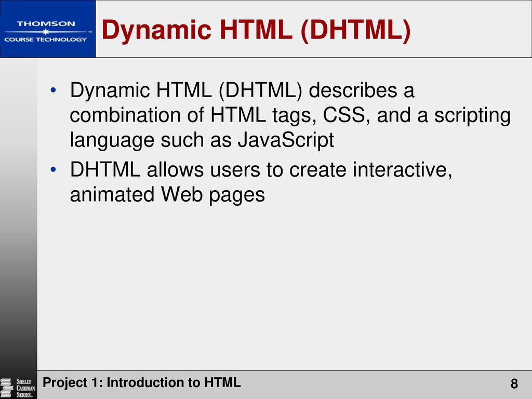Click the Shelly Cashman Series logo
Viewport: 532px width, 399px height.
click(18, 388)
